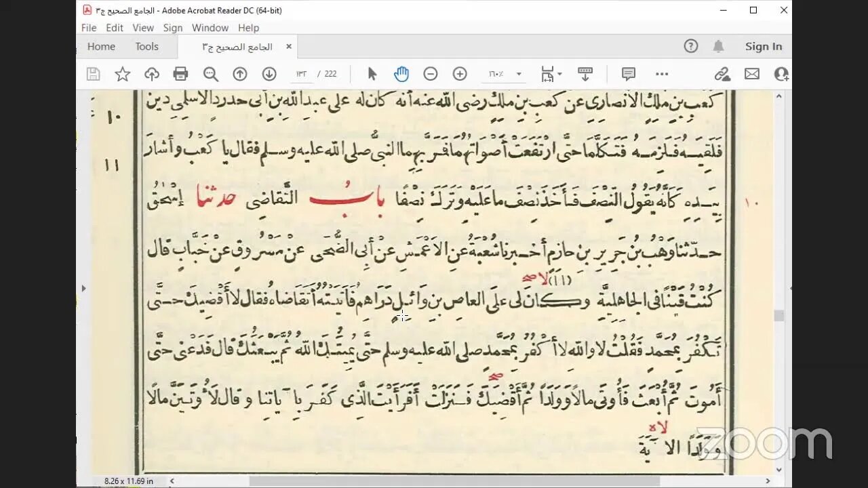868x488 pixels.
Task: Switch to the Home tab
Action: click(101, 46)
